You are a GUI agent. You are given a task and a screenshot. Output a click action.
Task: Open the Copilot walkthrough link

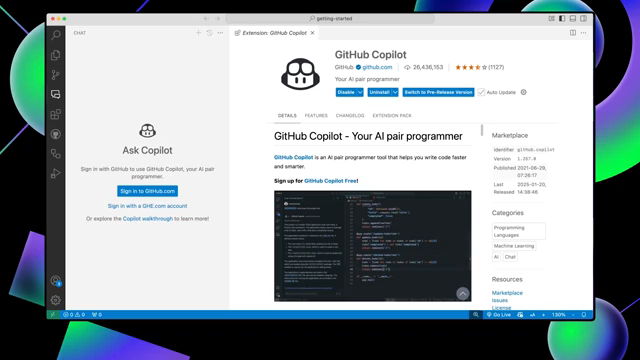pyautogui.click(x=148, y=219)
